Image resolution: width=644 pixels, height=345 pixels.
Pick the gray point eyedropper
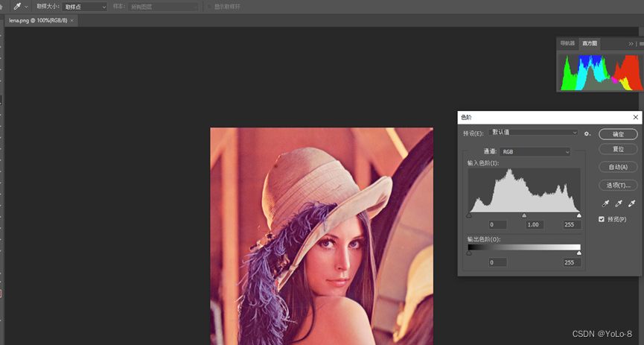coord(619,203)
